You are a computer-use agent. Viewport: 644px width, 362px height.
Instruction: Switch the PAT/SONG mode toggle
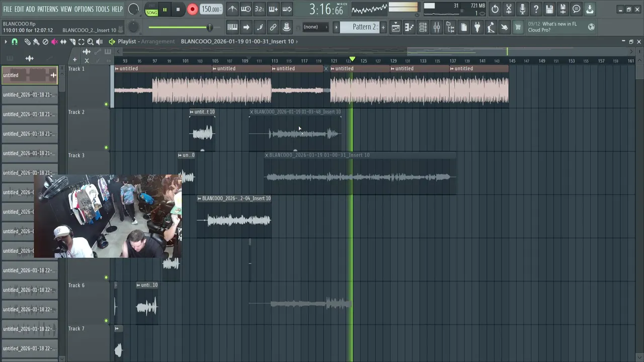coord(151,10)
